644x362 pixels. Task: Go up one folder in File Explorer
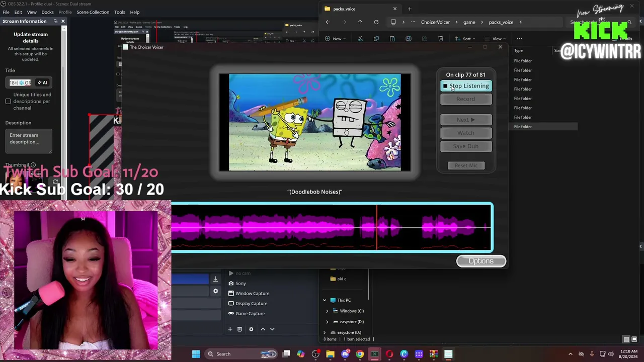click(x=360, y=22)
